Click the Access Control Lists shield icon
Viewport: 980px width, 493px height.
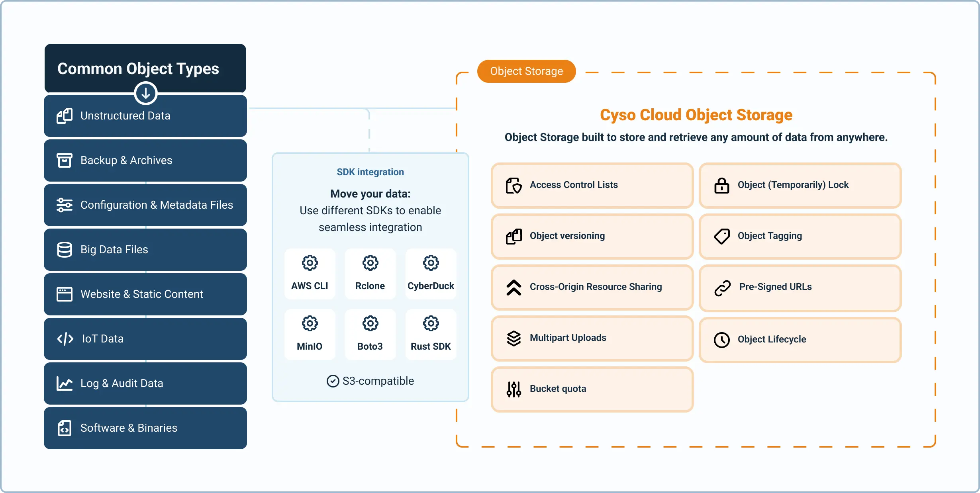514,186
